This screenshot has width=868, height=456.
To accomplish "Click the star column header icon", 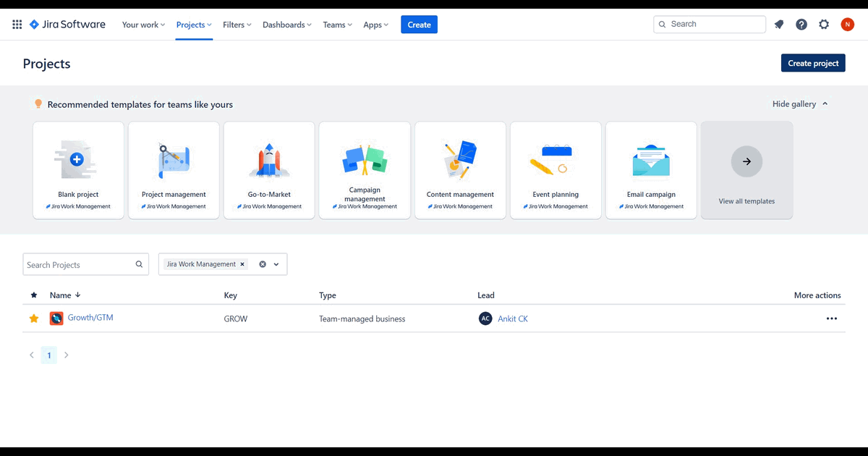I will click(x=34, y=295).
